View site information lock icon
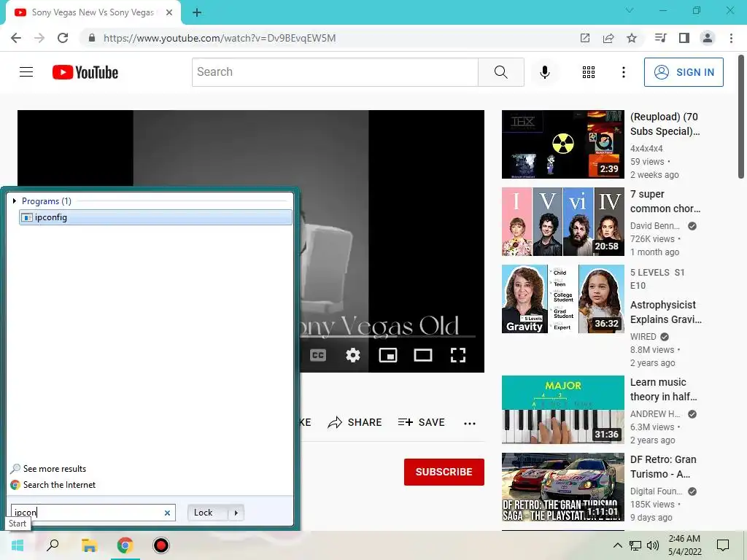This screenshot has width=747, height=560. [92, 38]
